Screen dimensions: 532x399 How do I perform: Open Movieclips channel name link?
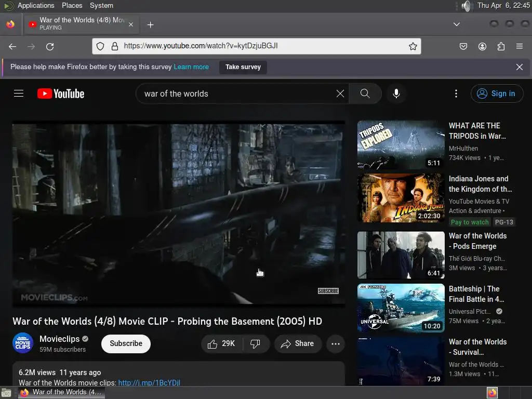pyautogui.click(x=59, y=339)
